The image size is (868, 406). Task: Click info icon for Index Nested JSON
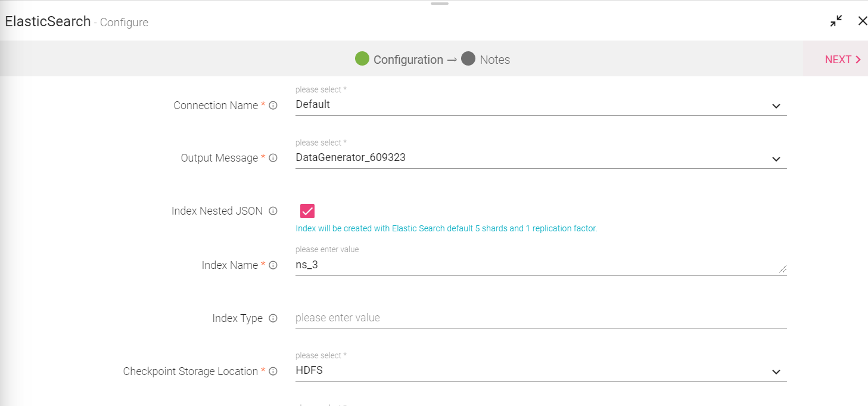pos(273,211)
